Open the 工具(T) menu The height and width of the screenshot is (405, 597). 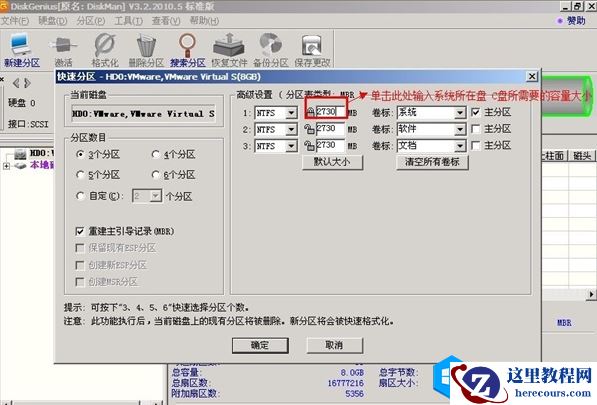129,21
